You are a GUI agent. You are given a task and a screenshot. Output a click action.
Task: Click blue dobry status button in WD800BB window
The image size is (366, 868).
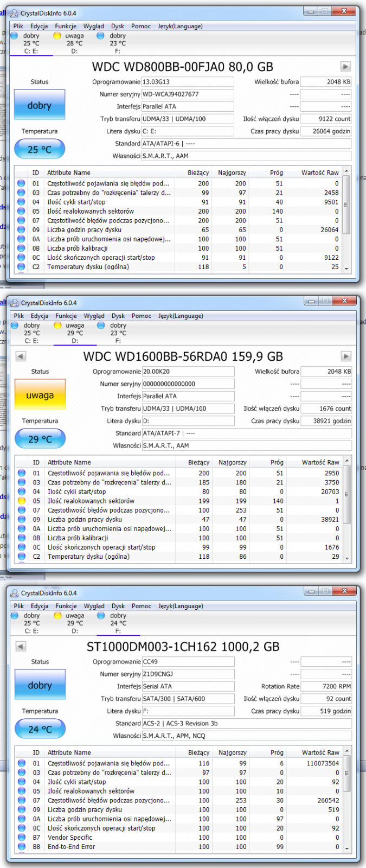(x=40, y=105)
